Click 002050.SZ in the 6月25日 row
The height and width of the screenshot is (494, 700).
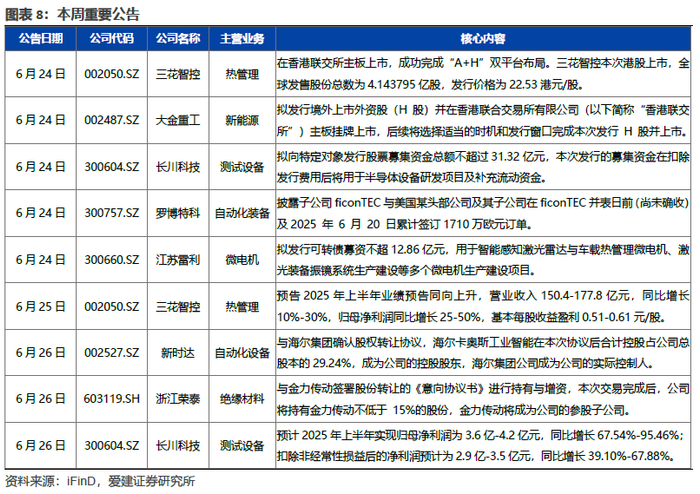tap(112, 307)
